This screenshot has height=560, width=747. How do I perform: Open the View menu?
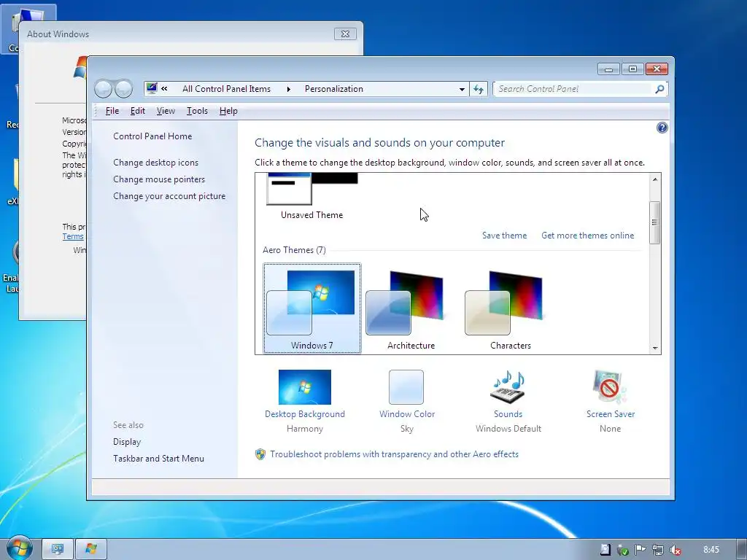166,111
